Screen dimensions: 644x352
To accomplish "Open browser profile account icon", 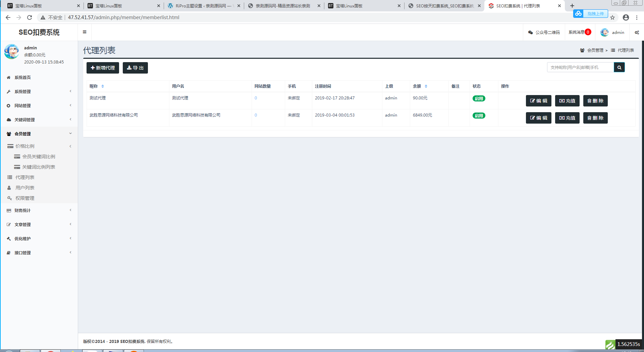I will point(626,17).
